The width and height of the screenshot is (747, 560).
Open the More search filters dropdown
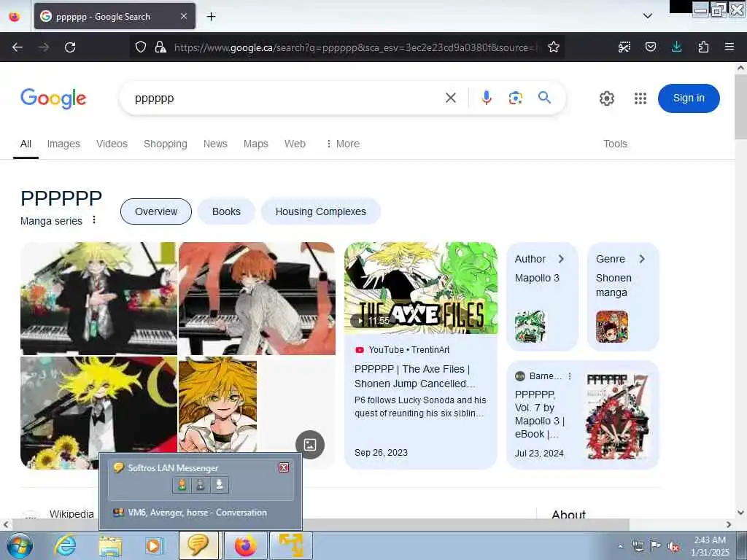343,144
